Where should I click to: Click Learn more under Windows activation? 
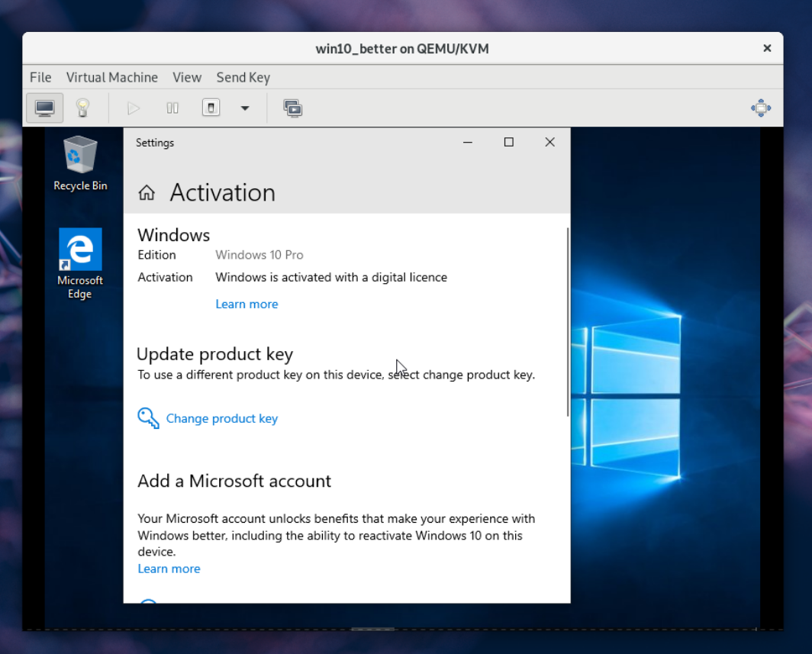point(246,304)
